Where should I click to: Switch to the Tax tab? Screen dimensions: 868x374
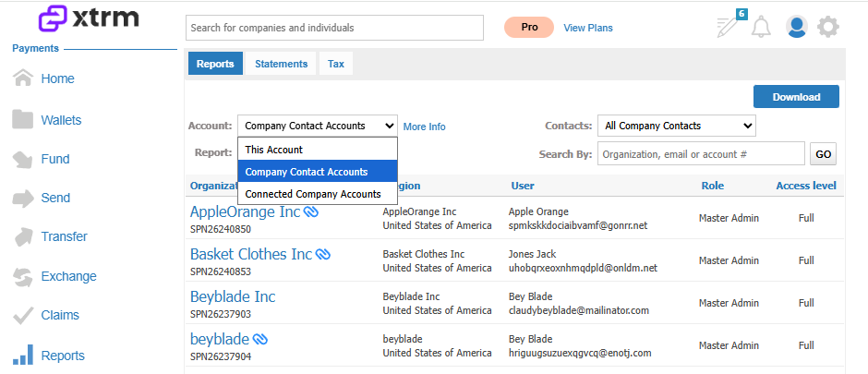pos(336,64)
